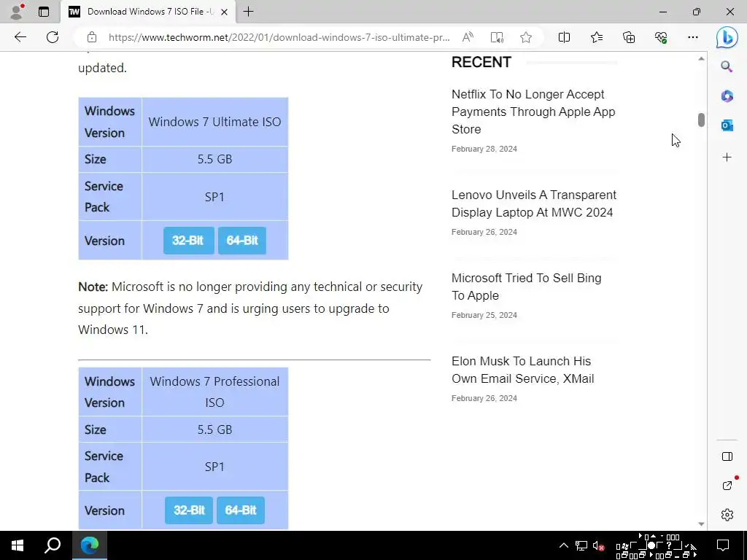
Task: Read Microsoft Tried To Sell Bing article
Action: [x=526, y=287]
